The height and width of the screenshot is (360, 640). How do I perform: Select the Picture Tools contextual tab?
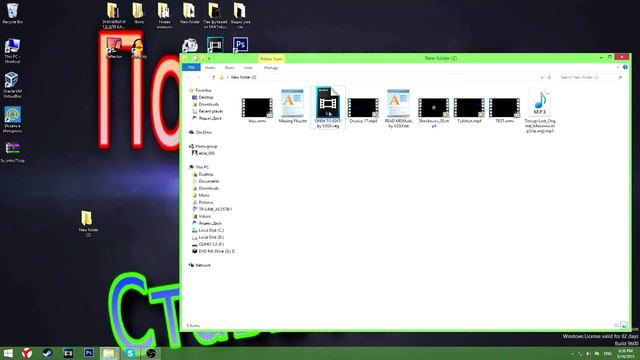[x=271, y=59]
